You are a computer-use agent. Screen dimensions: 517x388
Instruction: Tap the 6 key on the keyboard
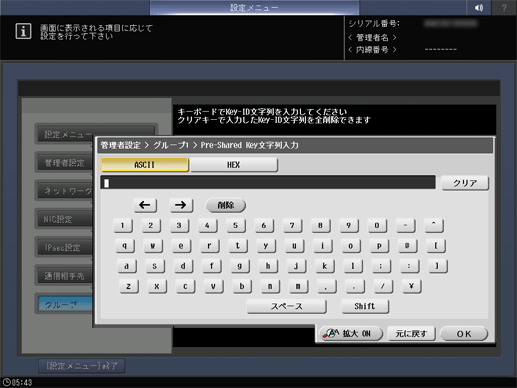[264, 226]
